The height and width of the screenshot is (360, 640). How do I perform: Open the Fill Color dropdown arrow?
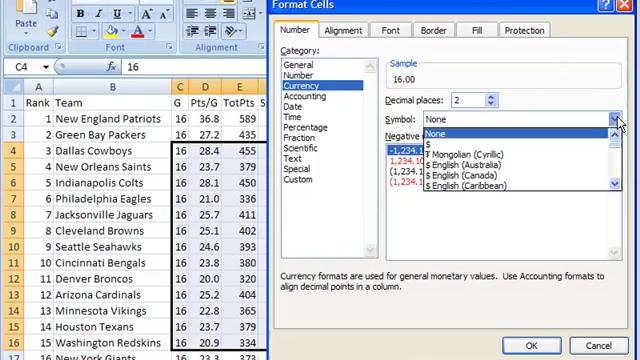[123, 31]
